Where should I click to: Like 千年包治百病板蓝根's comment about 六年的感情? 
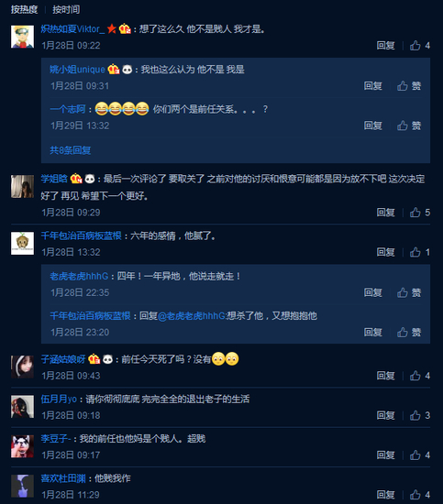[x=419, y=252]
